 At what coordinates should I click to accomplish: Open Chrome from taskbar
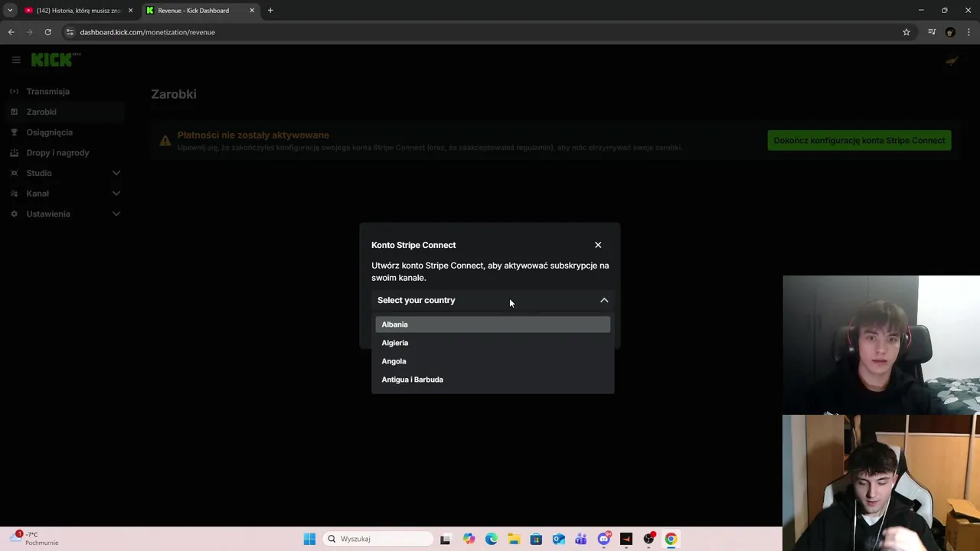pyautogui.click(x=671, y=539)
